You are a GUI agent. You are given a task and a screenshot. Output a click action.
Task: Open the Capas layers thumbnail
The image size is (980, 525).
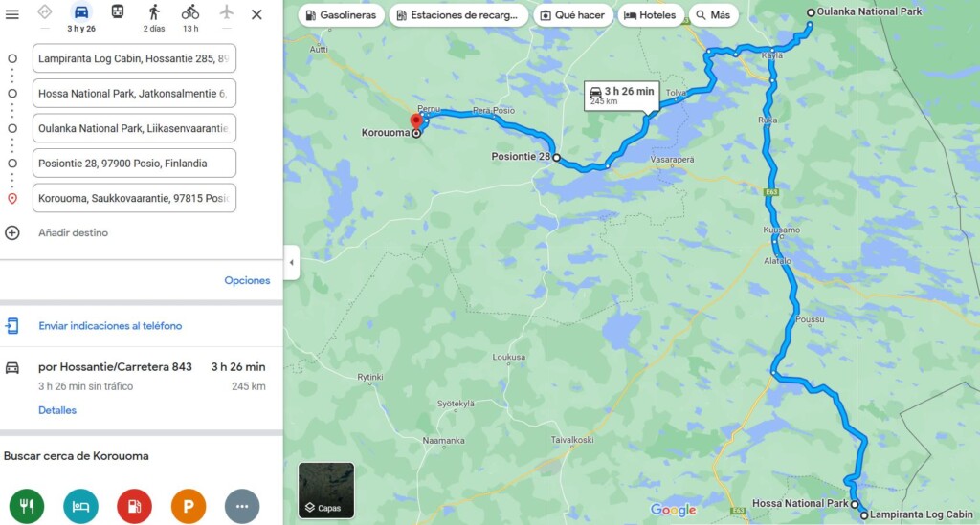pyautogui.click(x=326, y=490)
